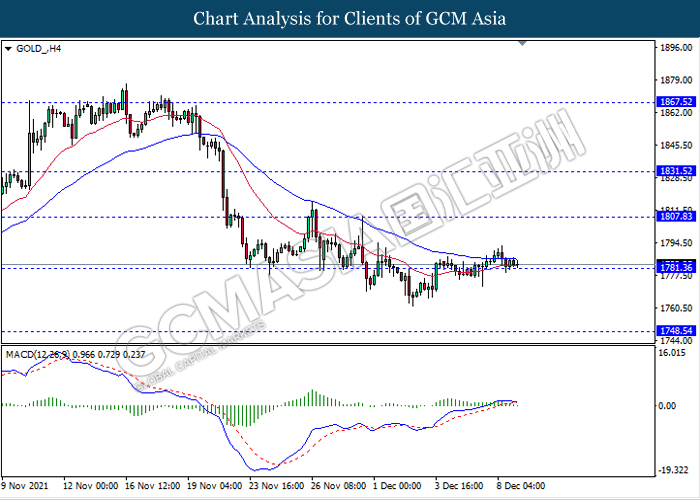Viewport: 700px width, 500px height.
Task: Select the 1867.52 price level label
Action: [x=676, y=102]
